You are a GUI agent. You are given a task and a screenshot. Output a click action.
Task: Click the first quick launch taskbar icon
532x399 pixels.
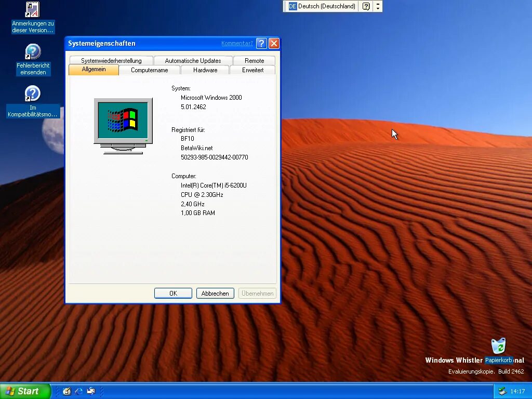pos(67,391)
